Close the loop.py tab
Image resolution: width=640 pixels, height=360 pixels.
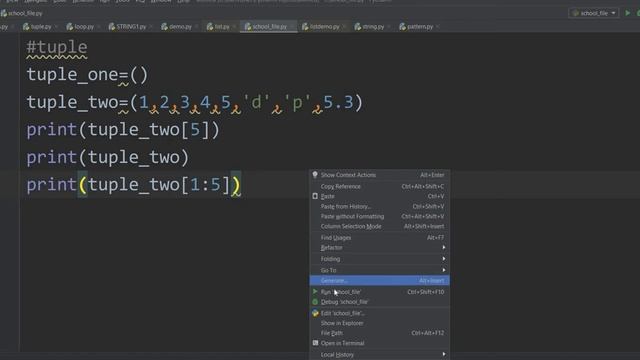pos(99,27)
